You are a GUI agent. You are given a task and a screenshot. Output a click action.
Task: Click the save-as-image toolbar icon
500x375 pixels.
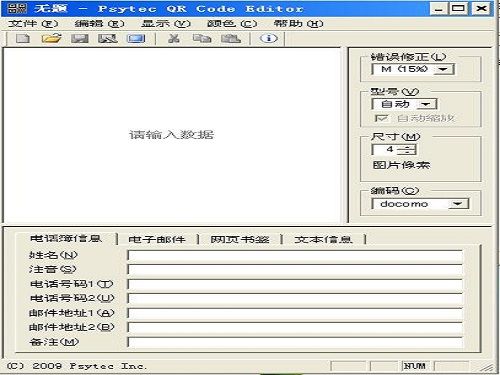coord(108,39)
